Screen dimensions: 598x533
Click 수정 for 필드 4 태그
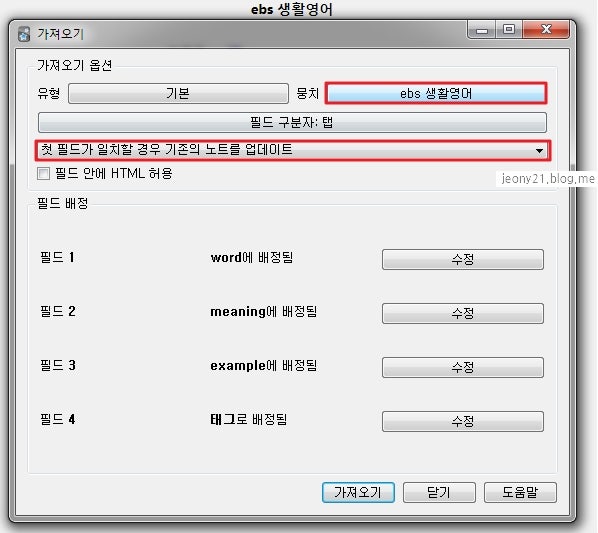coord(463,421)
